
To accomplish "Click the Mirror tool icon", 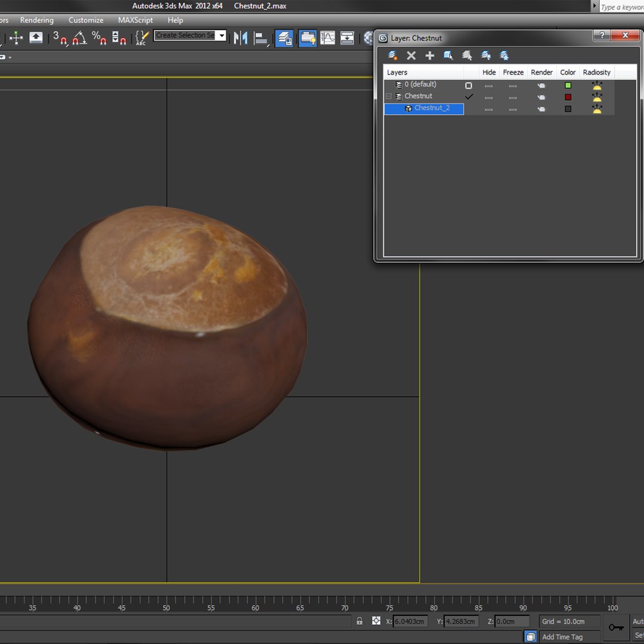I will tap(241, 38).
